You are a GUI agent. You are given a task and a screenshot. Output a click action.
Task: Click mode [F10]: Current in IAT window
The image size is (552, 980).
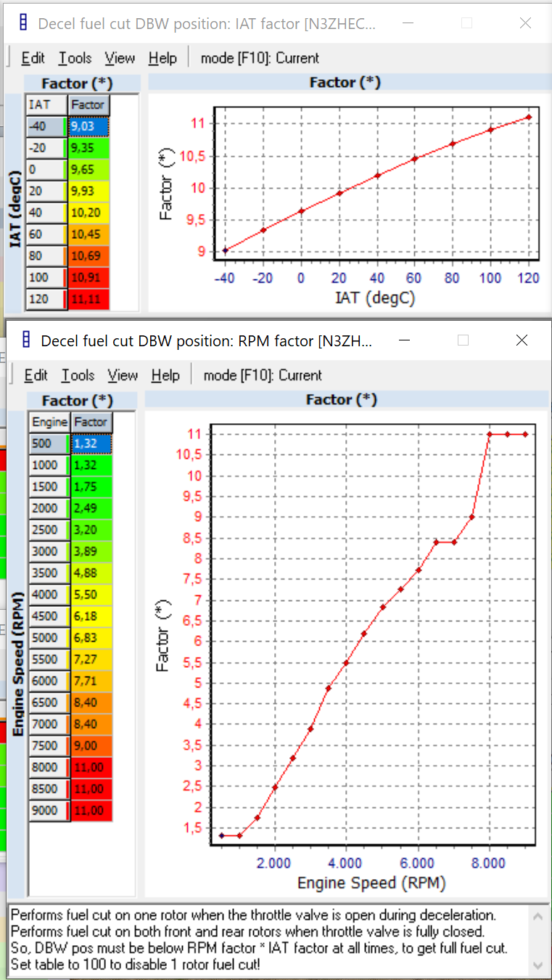tap(260, 58)
